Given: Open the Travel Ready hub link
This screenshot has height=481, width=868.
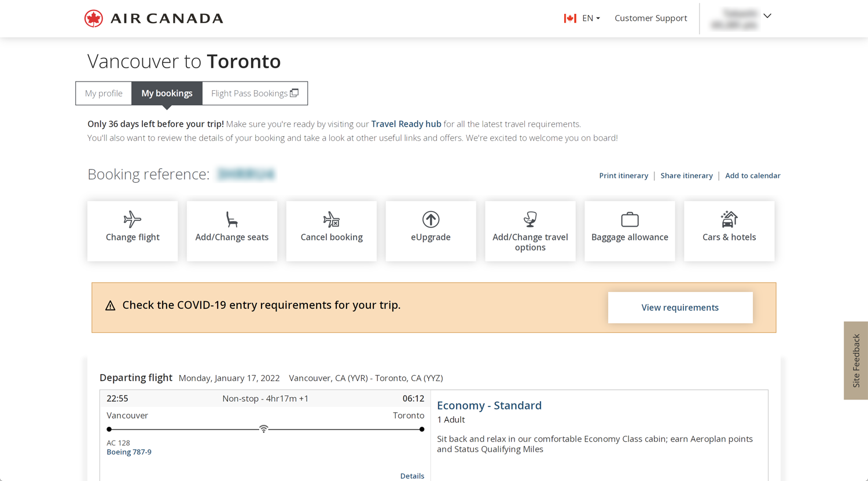Looking at the screenshot, I should coord(406,124).
